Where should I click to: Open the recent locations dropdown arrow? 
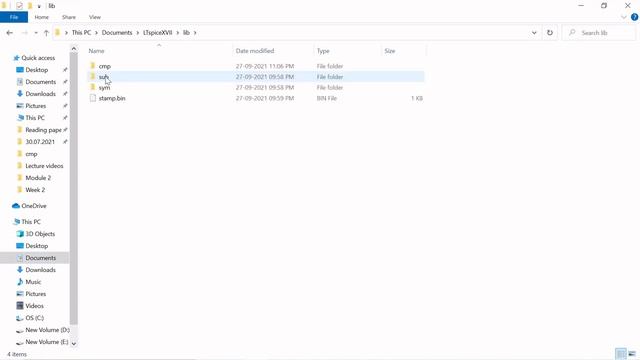(36, 33)
